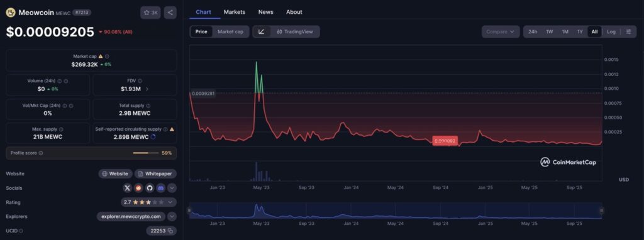Click the $0.00009205 price value
Image resolution: width=644 pixels, height=240 pixels.
tap(50, 32)
